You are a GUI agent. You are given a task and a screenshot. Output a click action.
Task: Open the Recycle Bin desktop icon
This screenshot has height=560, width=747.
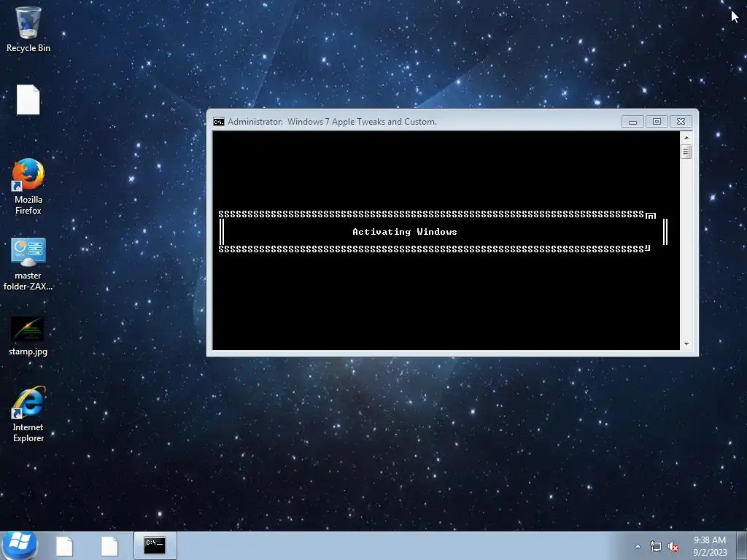coord(28,29)
